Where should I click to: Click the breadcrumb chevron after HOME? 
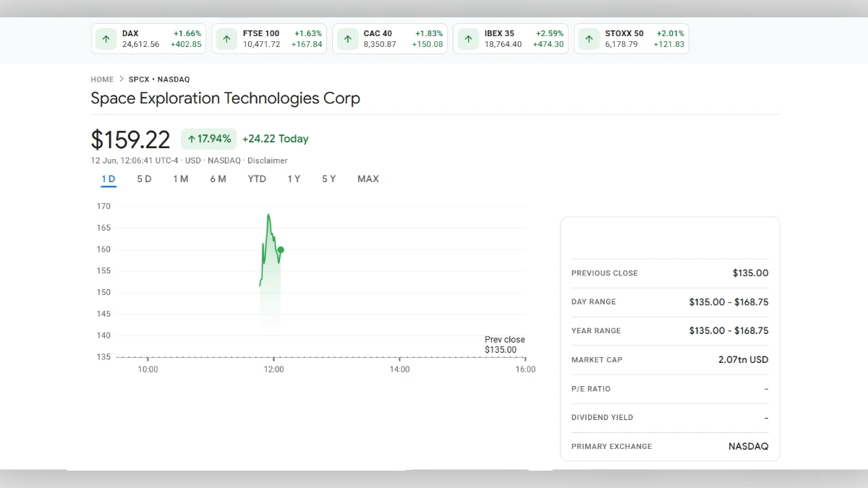(x=122, y=80)
